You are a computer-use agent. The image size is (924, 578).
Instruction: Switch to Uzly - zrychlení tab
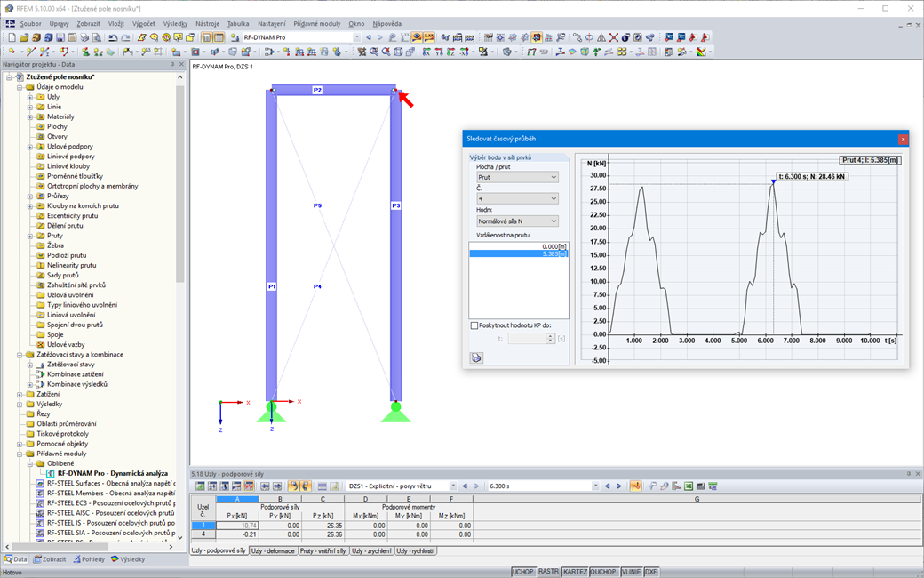371,550
